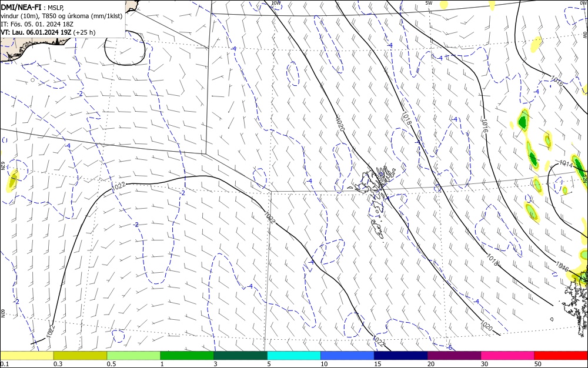
Task: Click the '60N' latitude label
Action: (2, 313)
